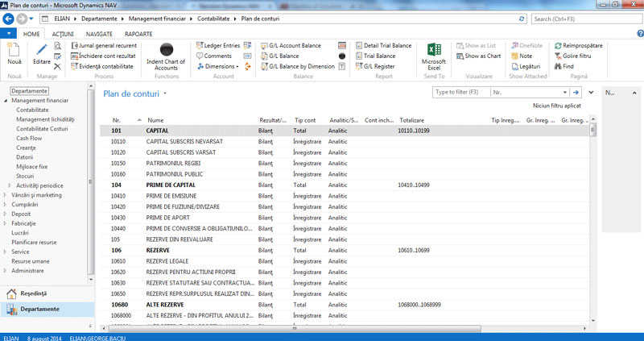Open the G/L Register report
Image resolution: width=644 pixels, height=341 pixels.
point(375,66)
